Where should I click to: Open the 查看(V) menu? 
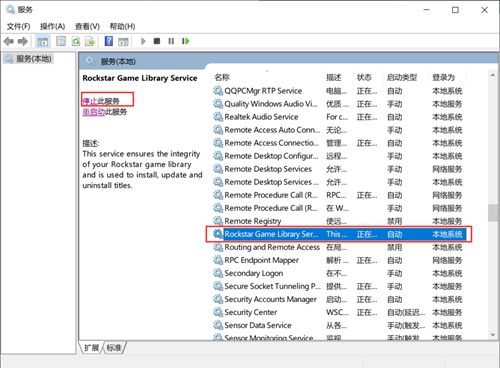point(87,26)
